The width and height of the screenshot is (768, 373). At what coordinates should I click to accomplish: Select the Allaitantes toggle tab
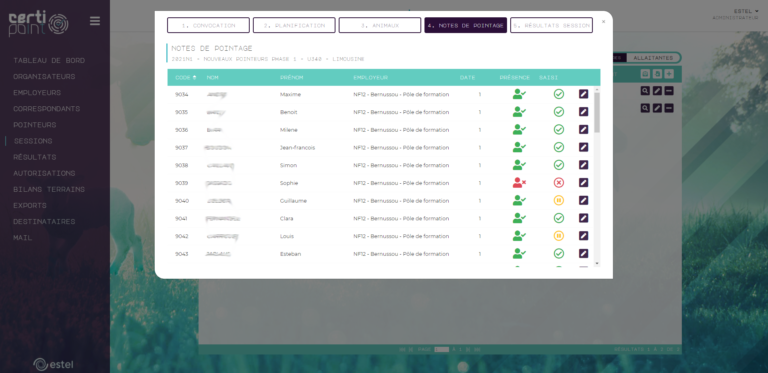coord(653,58)
